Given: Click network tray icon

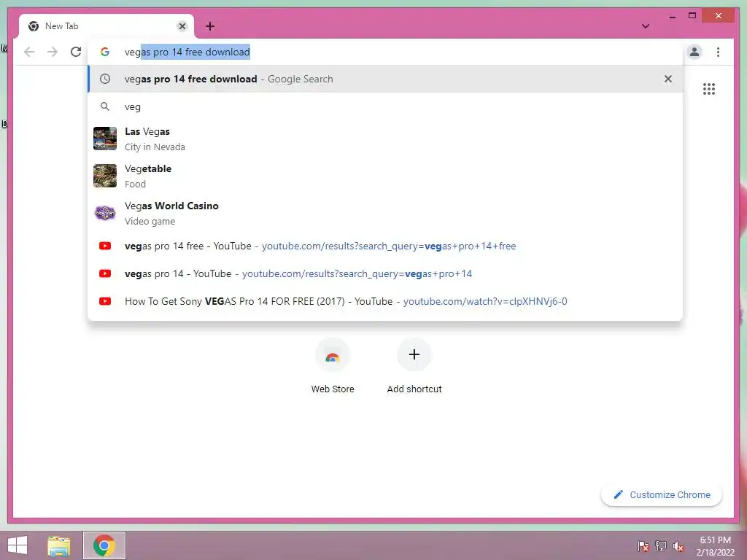Looking at the screenshot, I should 660,546.
